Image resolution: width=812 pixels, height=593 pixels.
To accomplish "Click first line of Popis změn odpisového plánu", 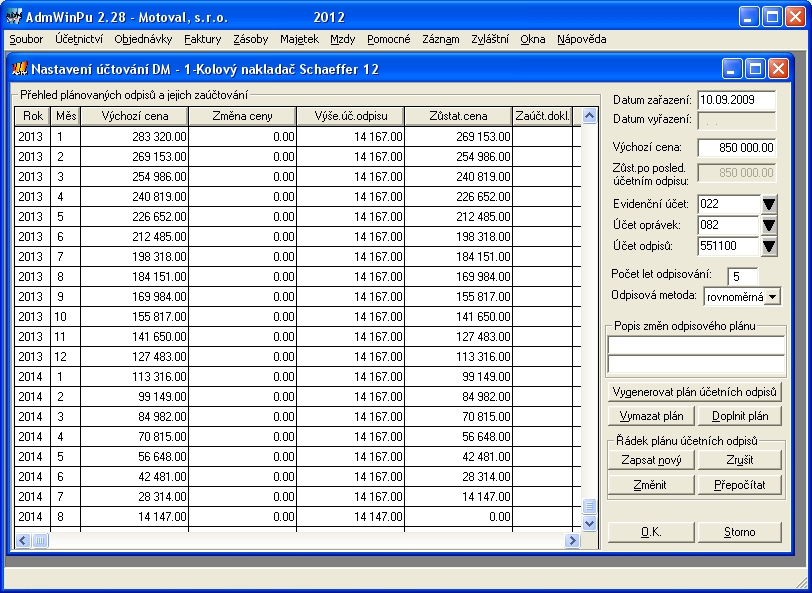I will (697, 345).
